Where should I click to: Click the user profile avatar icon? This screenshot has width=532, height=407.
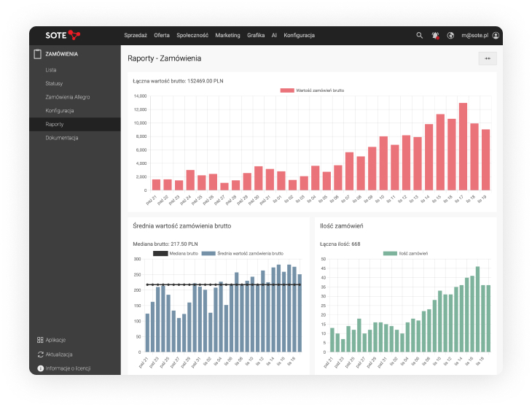click(x=496, y=35)
